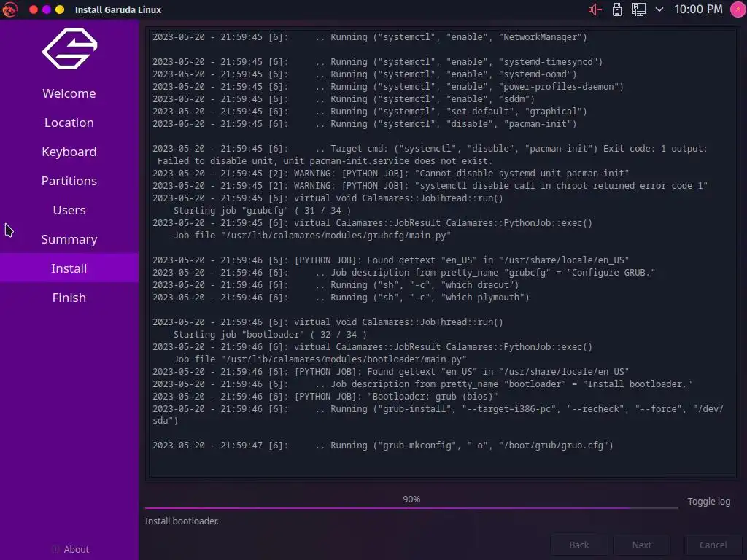Select the Finish step in sidebar
747x560 pixels.
(x=69, y=297)
